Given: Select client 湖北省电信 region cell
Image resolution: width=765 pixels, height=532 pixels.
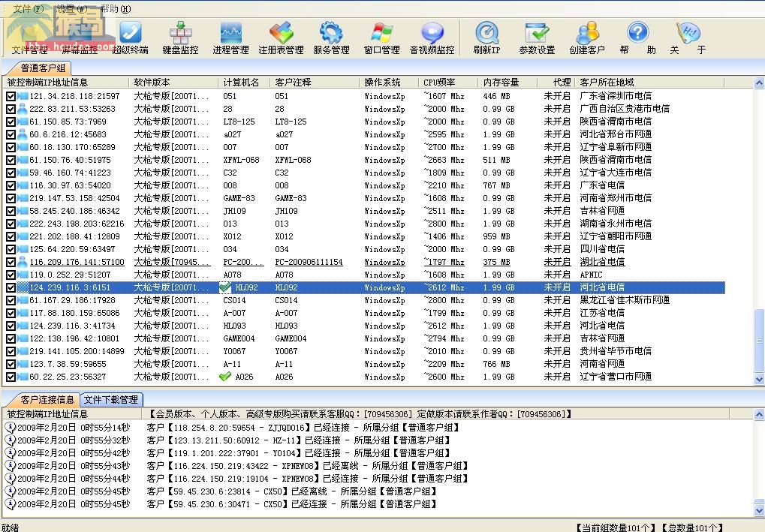Looking at the screenshot, I should click(602, 262).
